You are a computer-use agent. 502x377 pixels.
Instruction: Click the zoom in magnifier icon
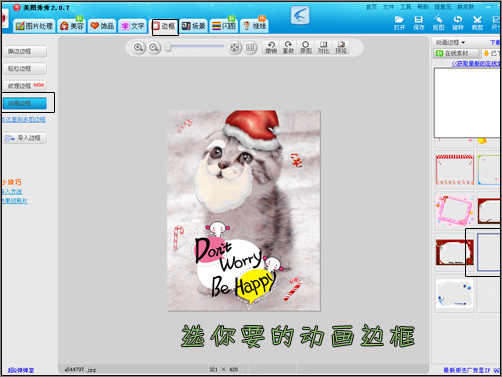(x=138, y=48)
